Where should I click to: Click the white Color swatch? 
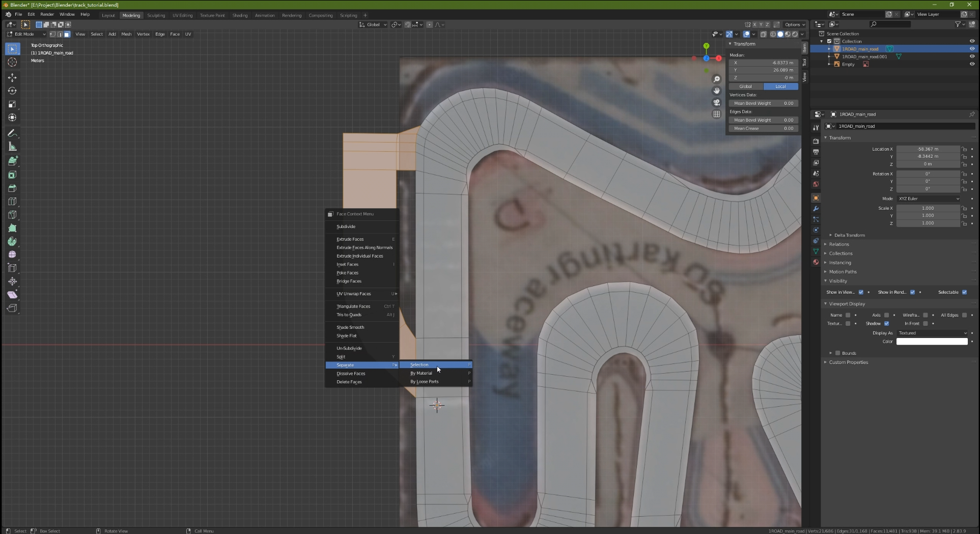pyautogui.click(x=932, y=342)
